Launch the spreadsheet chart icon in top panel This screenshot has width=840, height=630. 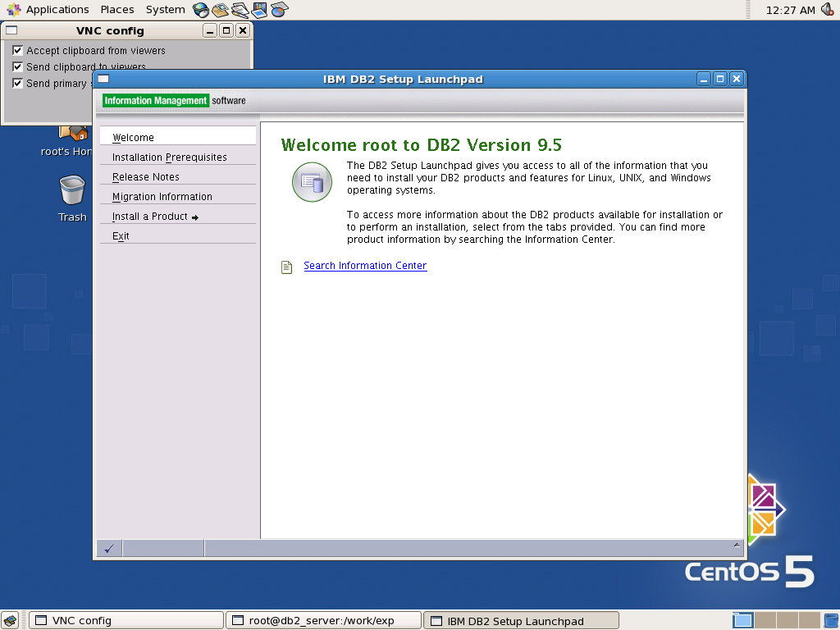click(x=279, y=10)
